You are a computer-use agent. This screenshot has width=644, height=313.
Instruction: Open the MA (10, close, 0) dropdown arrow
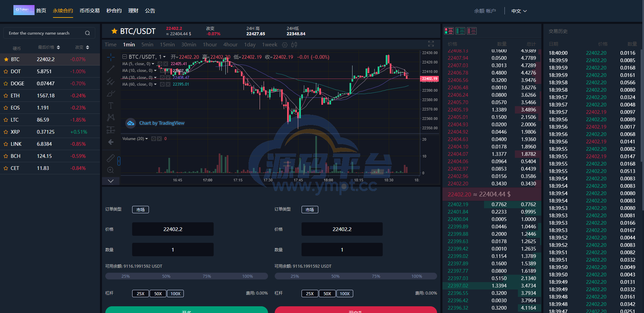pyautogui.click(x=155, y=71)
